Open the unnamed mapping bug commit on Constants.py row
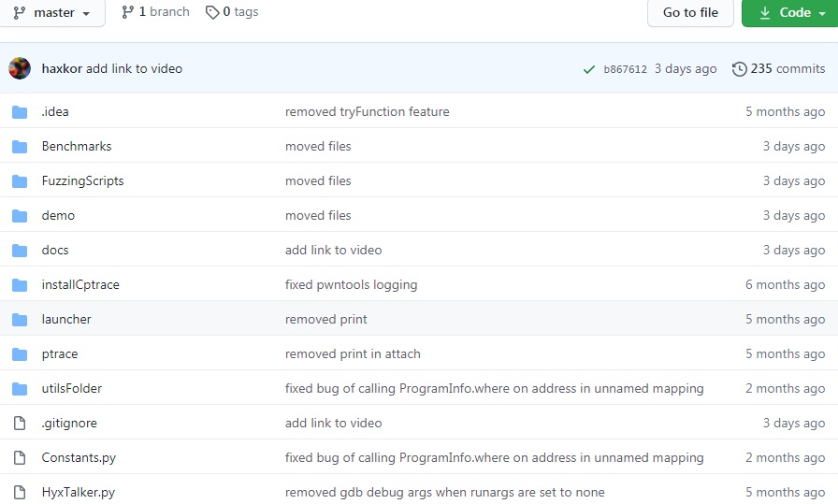This screenshot has height=504, width=838. 495,457
